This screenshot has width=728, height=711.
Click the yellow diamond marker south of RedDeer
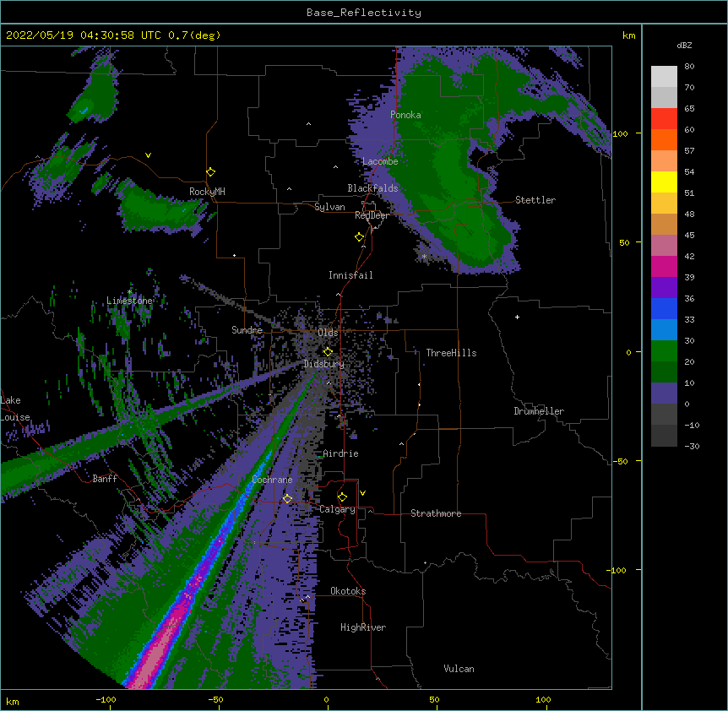(x=360, y=237)
